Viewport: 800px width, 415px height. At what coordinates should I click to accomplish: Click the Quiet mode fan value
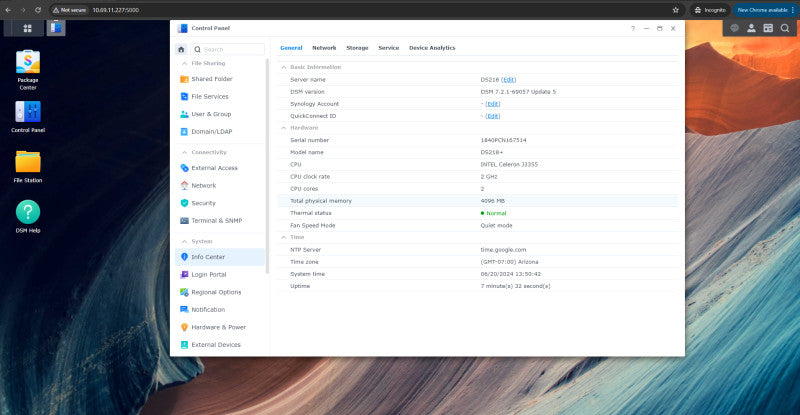tap(496, 226)
